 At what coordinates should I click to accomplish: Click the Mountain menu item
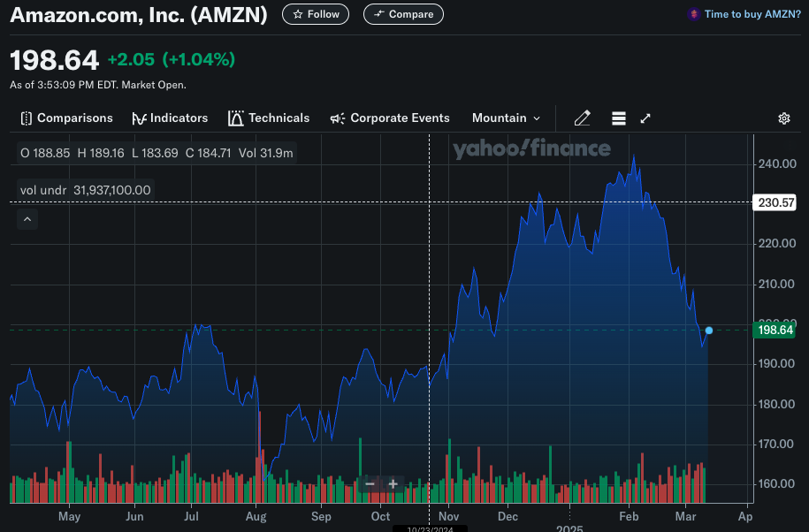pyautogui.click(x=500, y=118)
